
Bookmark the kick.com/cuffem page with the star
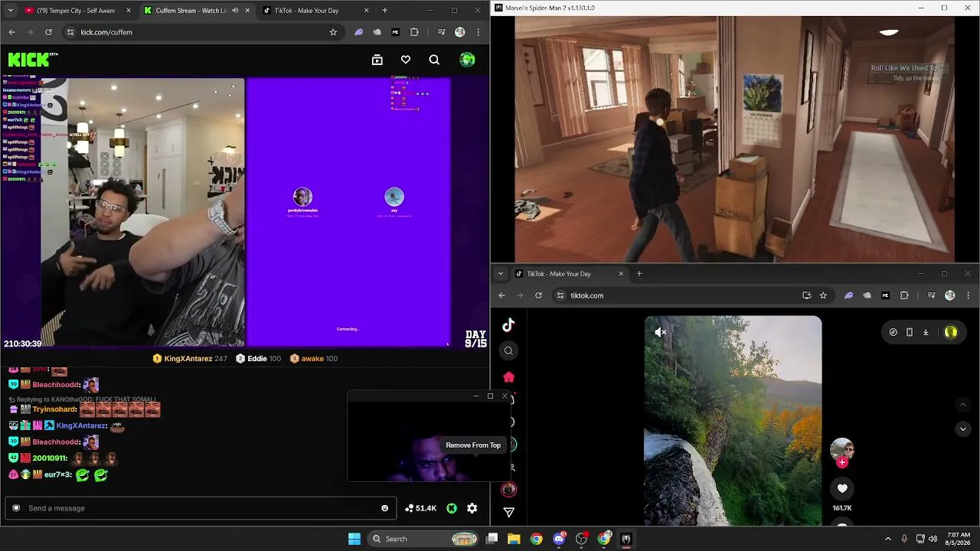pos(333,32)
